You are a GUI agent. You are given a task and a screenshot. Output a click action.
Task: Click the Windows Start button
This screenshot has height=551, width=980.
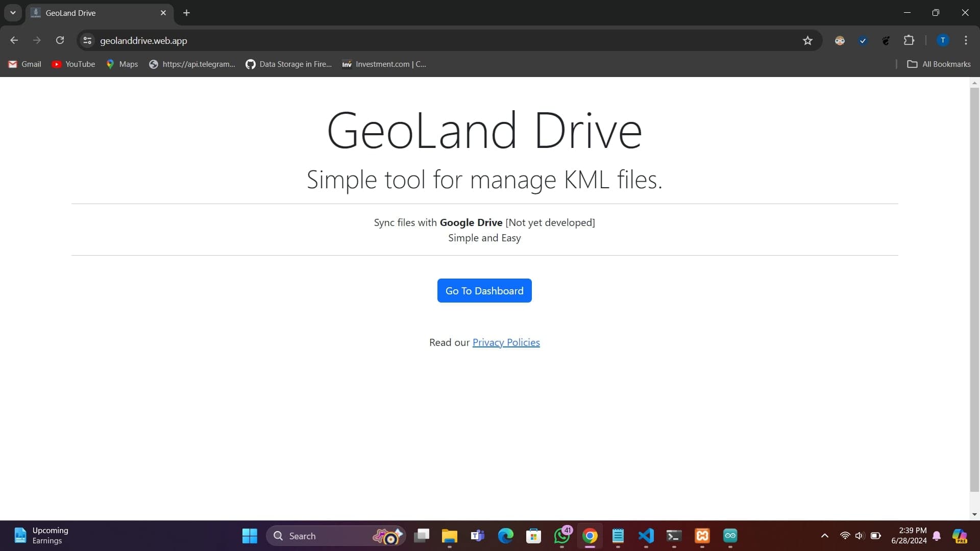pyautogui.click(x=250, y=536)
